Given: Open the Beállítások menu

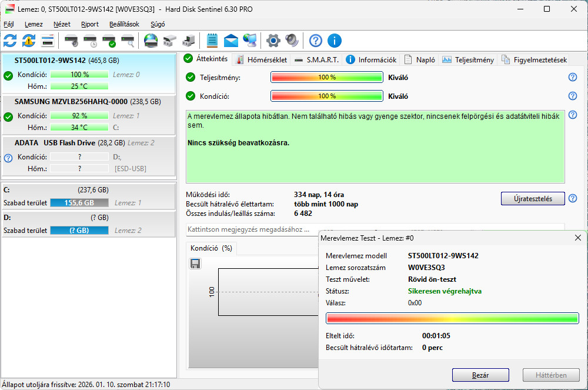Looking at the screenshot, I should [124, 24].
